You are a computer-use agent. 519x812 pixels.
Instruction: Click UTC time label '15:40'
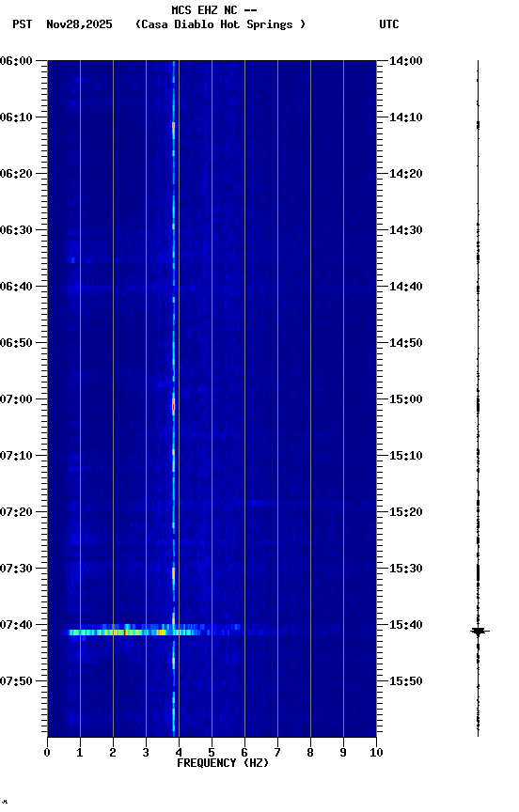coord(406,626)
